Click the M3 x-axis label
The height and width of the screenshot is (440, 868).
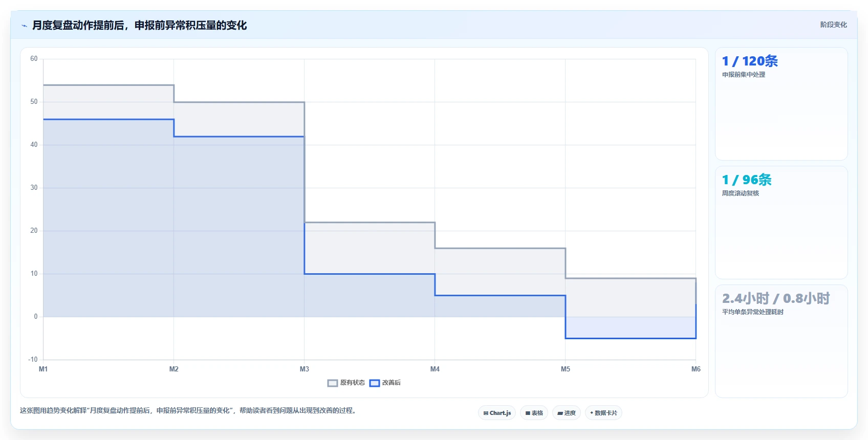pyautogui.click(x=305, y=369)
